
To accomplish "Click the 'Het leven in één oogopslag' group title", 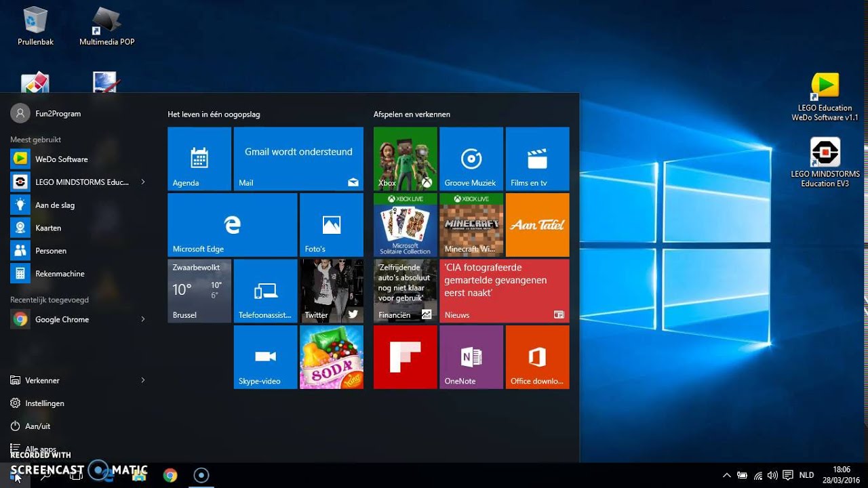I will click(x=214, y=115).
